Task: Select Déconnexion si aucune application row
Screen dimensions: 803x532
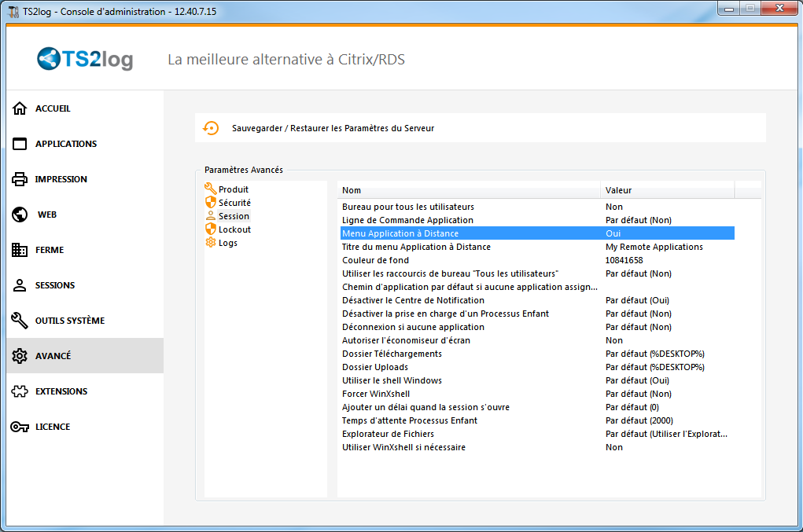Action: tap(537, 327)
